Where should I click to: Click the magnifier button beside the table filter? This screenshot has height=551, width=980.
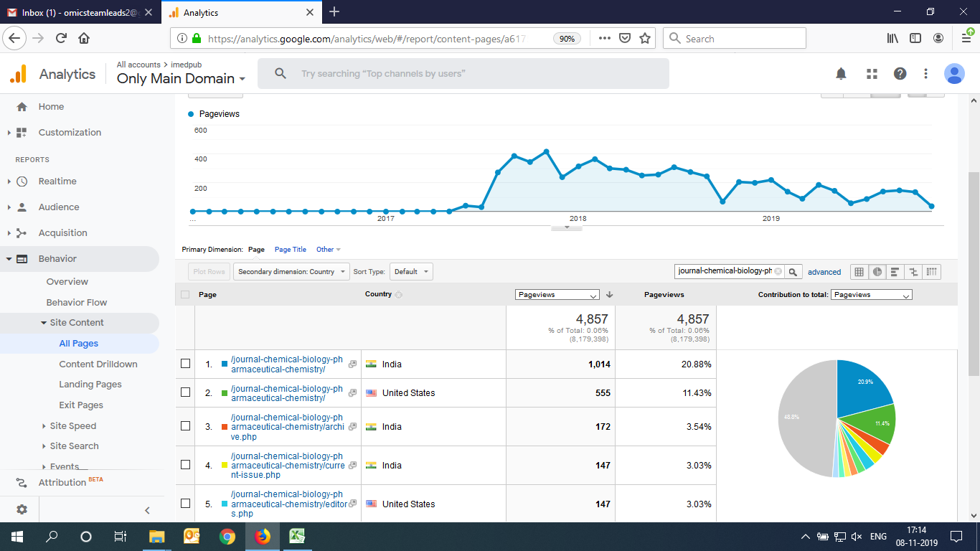[793, 272]
